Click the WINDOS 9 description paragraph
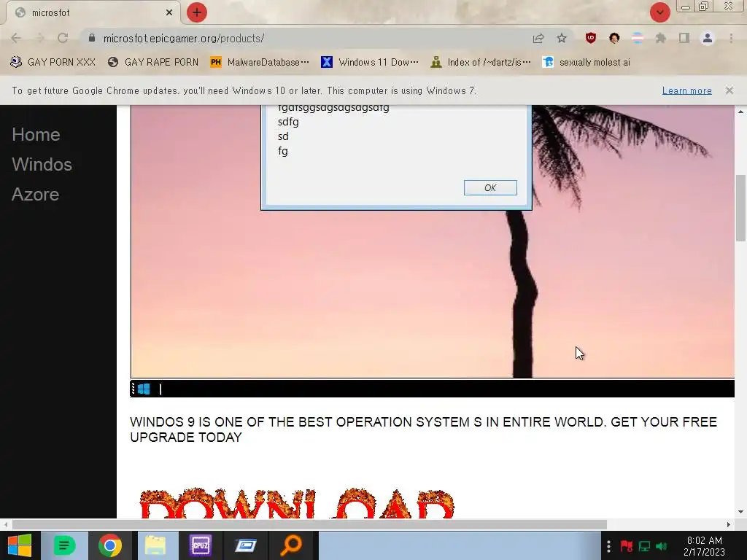Viewport: 747px width, 560px height. click(x=424, y=429)
